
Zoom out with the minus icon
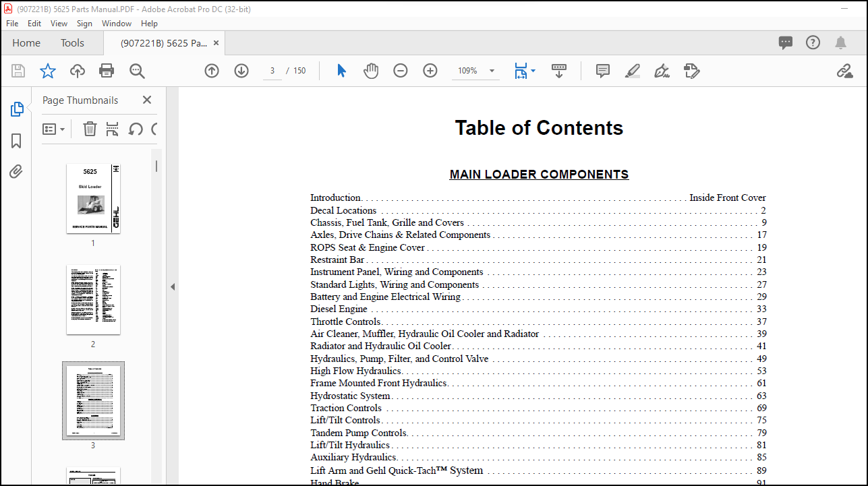pyautogui.click(x=401, y=71)
